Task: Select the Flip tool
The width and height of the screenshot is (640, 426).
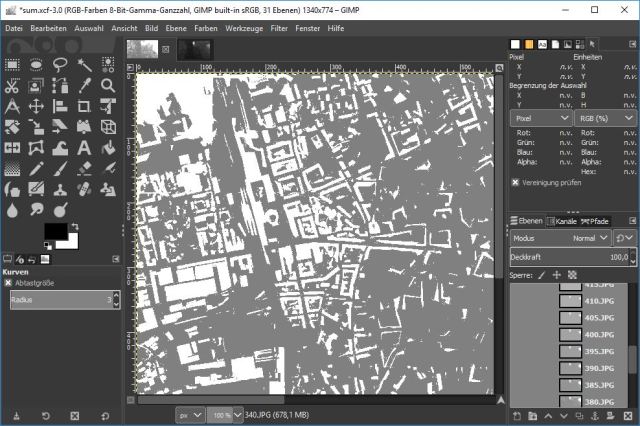Action: [x=12, y=148]
